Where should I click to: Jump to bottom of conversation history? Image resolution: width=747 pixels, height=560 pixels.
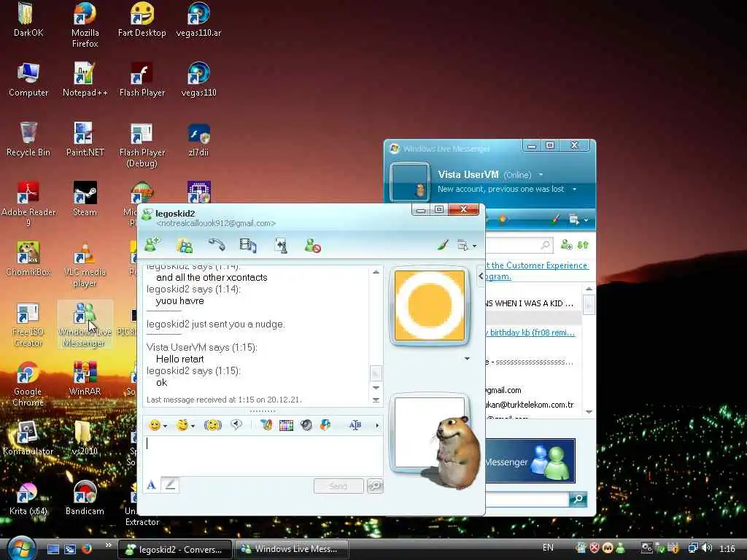point(376,400)
